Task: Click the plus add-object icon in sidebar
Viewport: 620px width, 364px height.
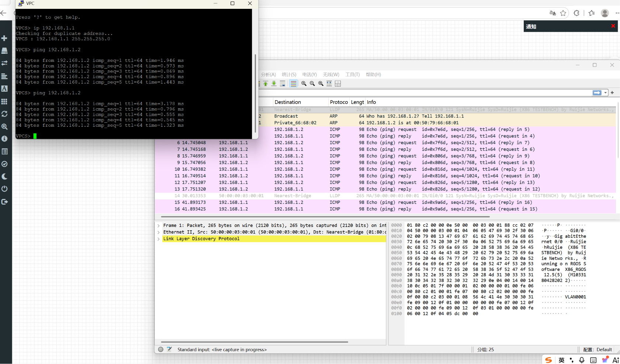Action: click(x=4, y=38)
